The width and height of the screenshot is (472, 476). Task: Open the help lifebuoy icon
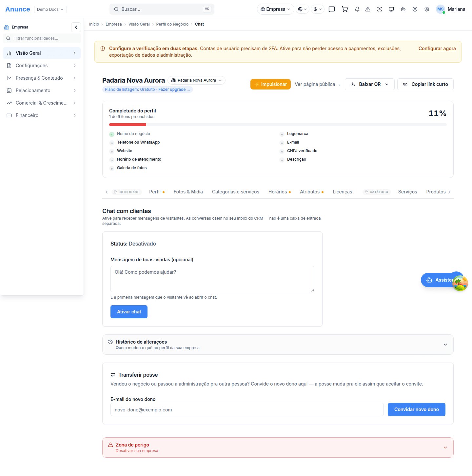[415, 9]
